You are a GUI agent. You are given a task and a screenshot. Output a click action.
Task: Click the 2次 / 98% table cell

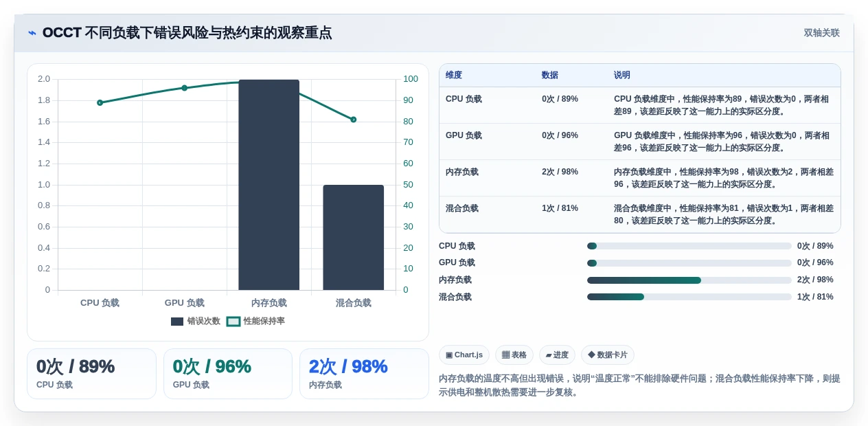tap(560, 172)
